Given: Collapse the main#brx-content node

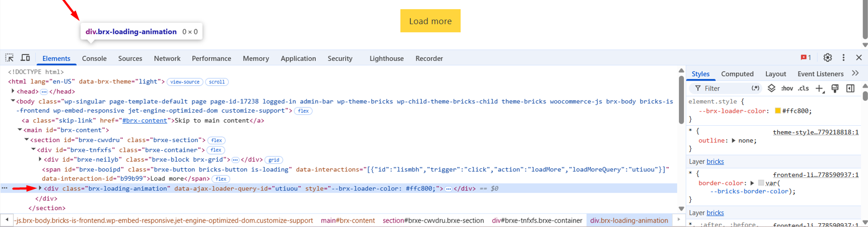Looking at the screenshot, I should coord(20,130).
